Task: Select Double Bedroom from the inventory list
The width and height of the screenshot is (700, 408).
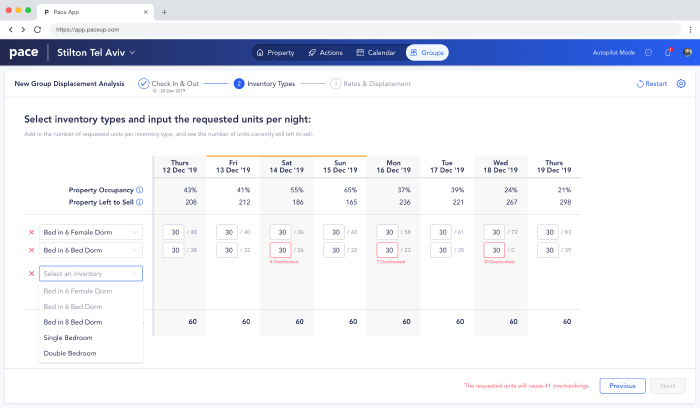Action: coord(69,353)
